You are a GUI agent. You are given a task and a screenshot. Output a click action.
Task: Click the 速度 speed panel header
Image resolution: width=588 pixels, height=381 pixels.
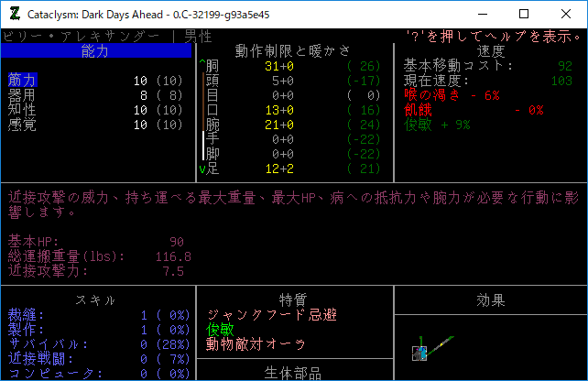491,51
